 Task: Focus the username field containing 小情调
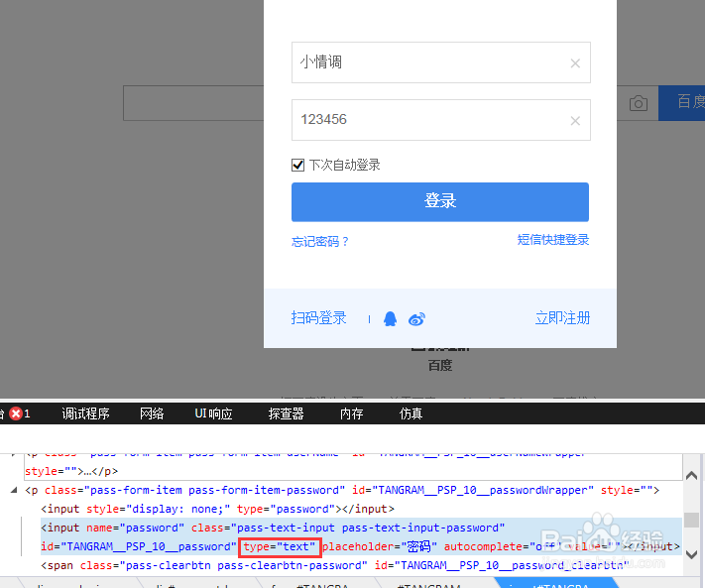(440, 62)
